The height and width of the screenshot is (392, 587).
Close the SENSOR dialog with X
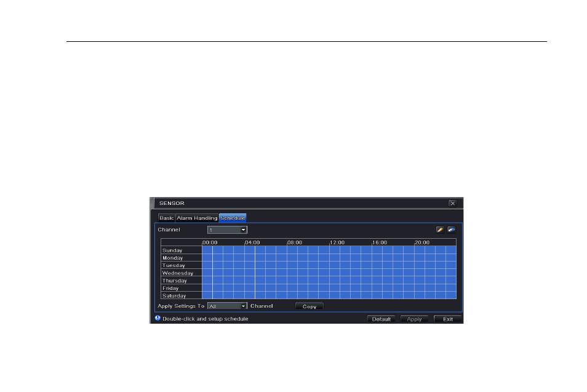[453, 203]
